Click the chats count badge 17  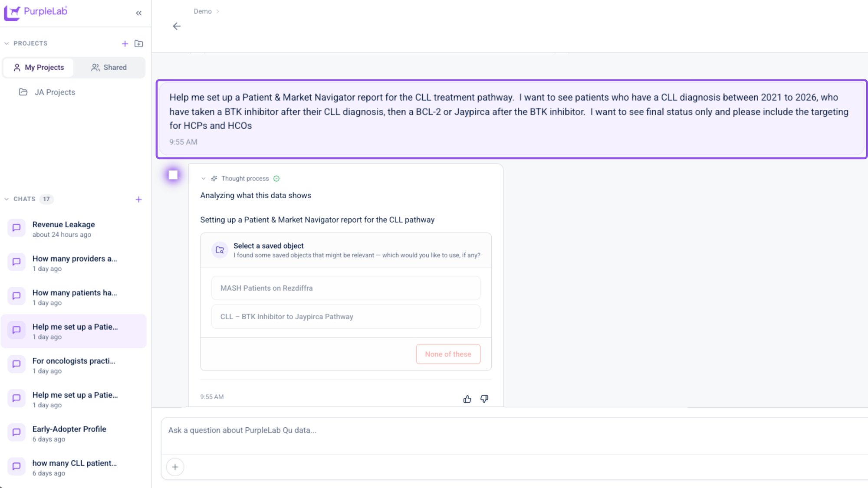[x=46, y=199]
